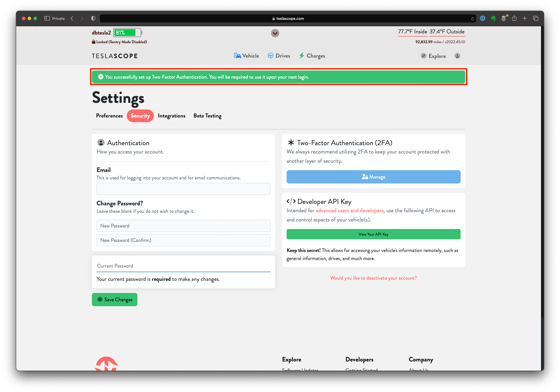Go back with the browser back arrow
The image size is (560, 392).
pos(72,18)
